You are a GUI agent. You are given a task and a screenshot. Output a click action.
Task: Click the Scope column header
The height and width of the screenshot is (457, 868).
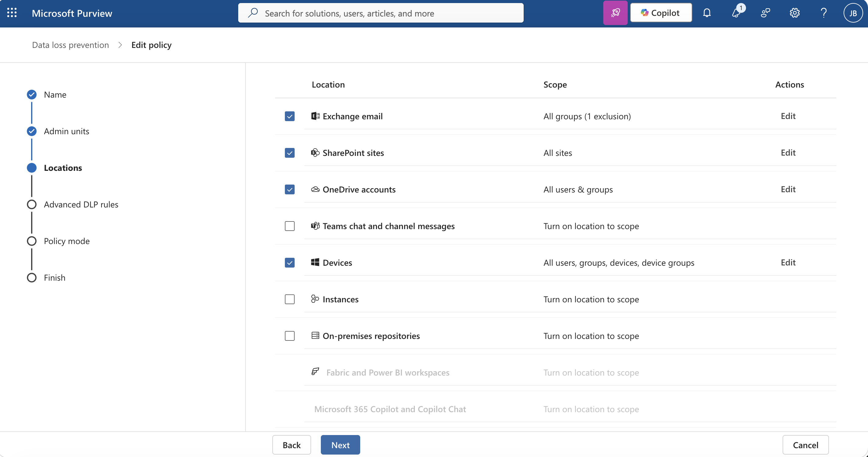[555, 85]
